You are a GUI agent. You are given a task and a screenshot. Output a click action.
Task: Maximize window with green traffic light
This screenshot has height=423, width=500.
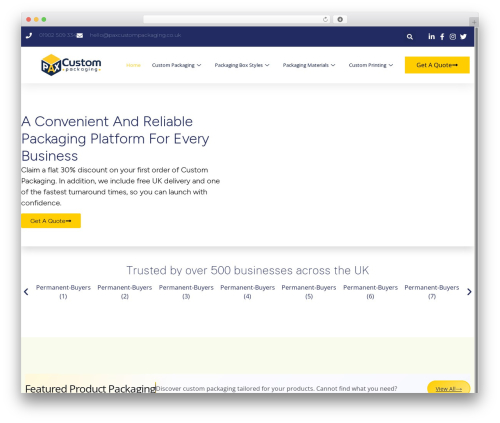(x=44, y=19)
